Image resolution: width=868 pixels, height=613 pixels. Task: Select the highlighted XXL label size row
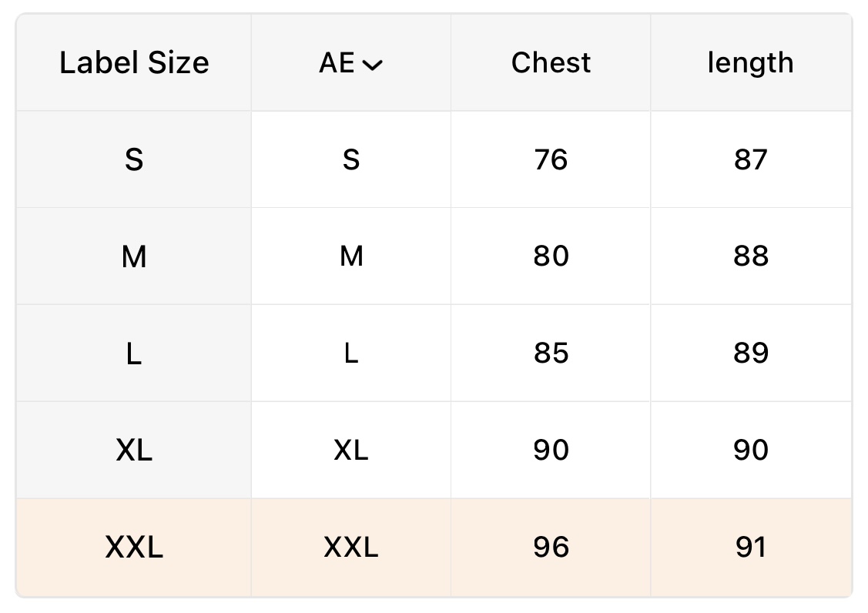coord(134,548)
